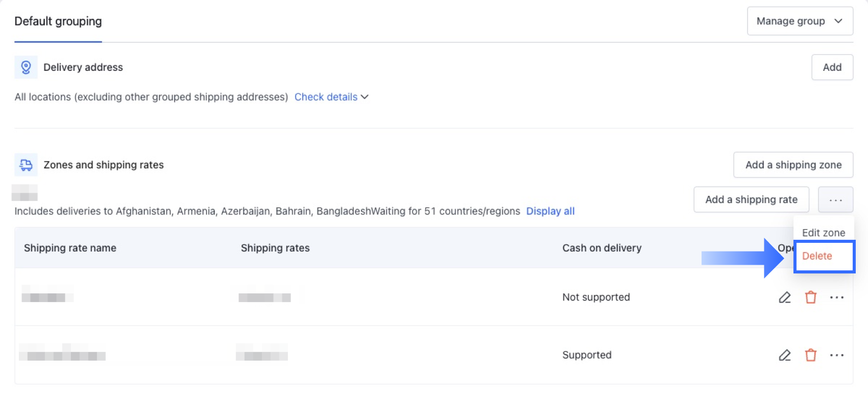The width and height of the screenshot is (868, 402).
Task: Click Add a shipping rate button
Action: pos(752,199)
